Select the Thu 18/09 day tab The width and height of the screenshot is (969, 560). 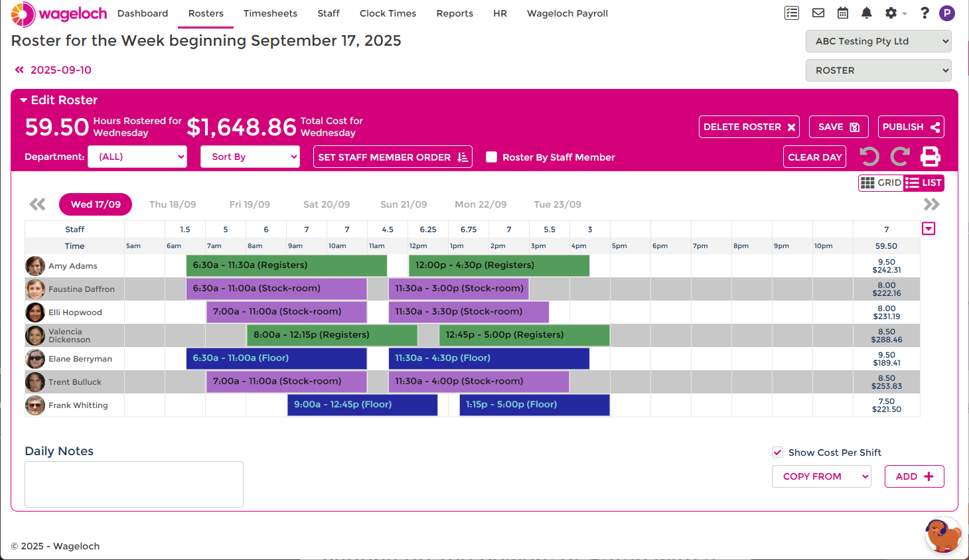click(173, 204)
